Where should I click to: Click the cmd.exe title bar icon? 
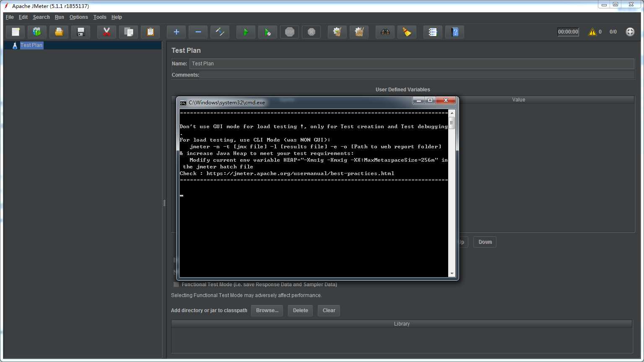[183, 103]
